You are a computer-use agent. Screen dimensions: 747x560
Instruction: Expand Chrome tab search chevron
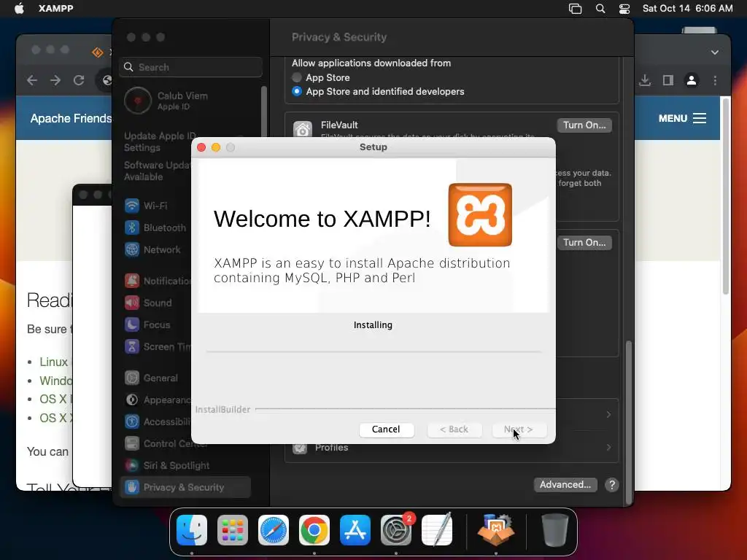[715, 52]
